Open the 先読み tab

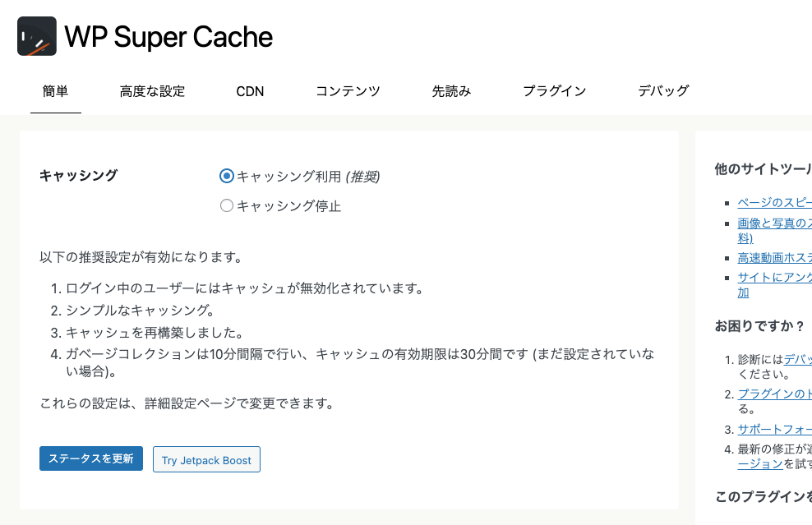point(451,91)
